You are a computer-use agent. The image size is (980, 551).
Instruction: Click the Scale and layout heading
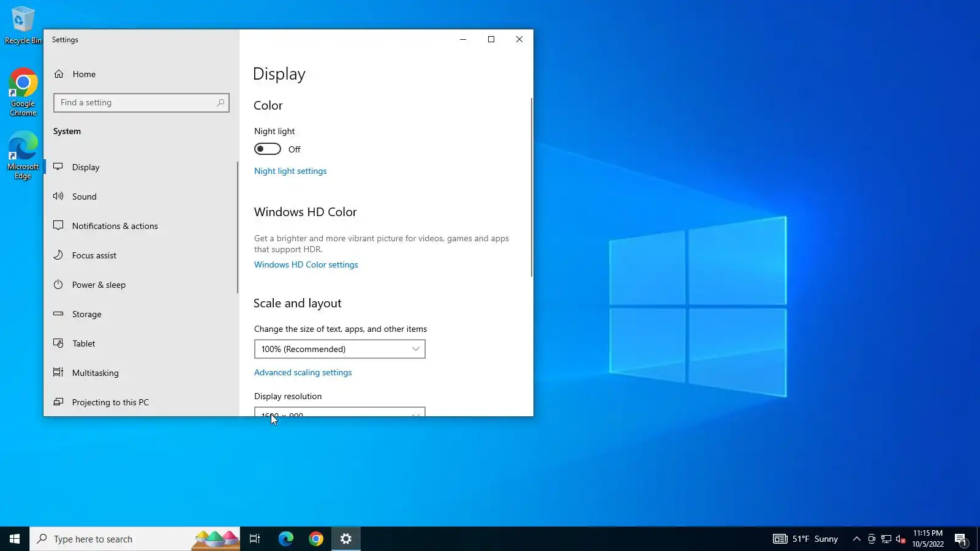298,303
